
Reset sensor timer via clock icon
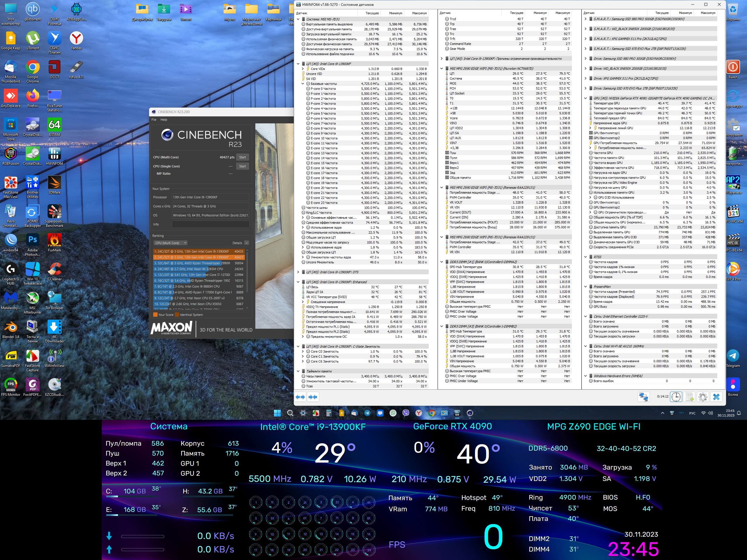[676, 397]
